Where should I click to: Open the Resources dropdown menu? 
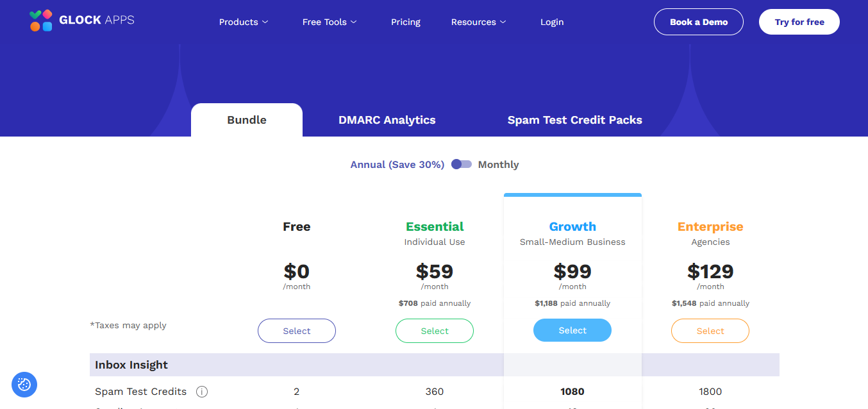(478, 21)
